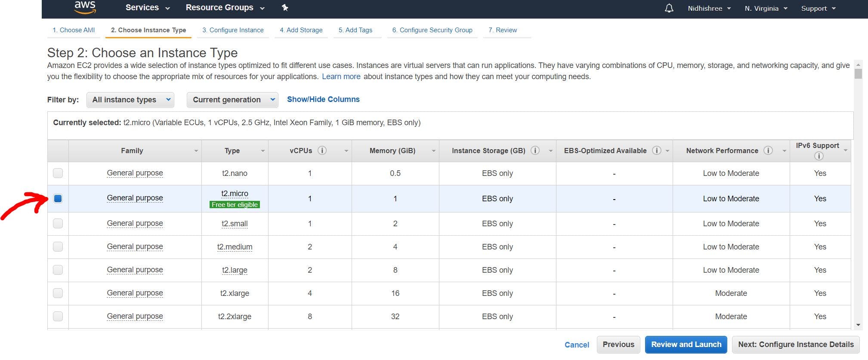Click the 0.5 memory value cell
The height and width of the screenshot is (360, 868).
(x=395, y=173)
